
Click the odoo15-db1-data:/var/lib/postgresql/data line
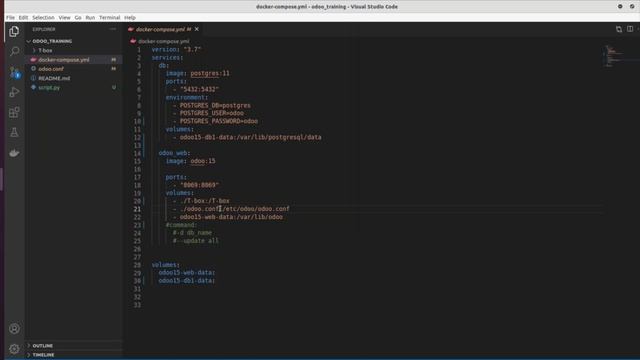(x=250, y=137)
